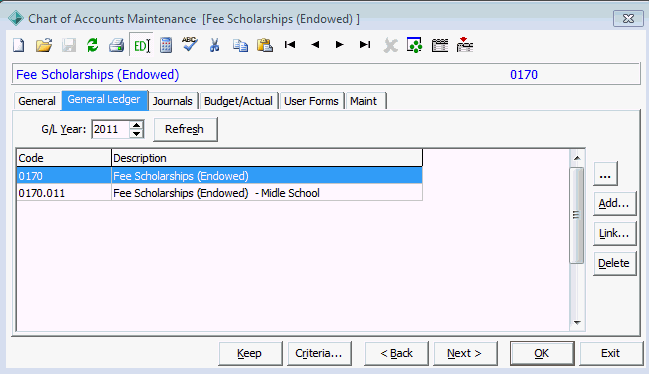This screenshot has width=649, height=374.
Task: Click the grid icon with red arrow
Action: [x=464, y=44]
